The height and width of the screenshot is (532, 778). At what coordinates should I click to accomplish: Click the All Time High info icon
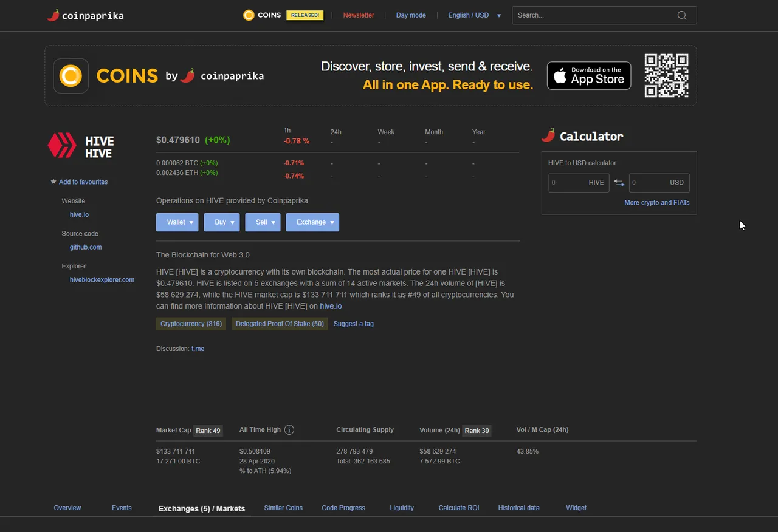(x=289, y=430)
